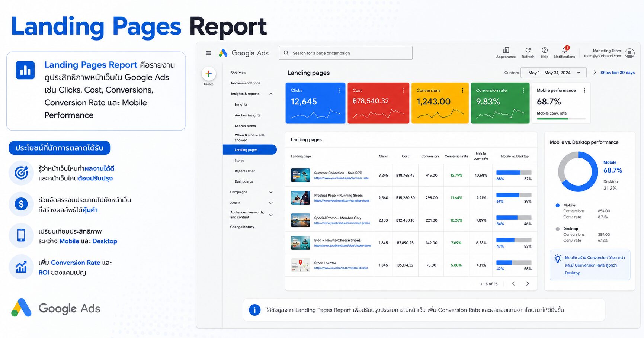Click the Mobile blue legend dot
Screen dimensions: 644x338
point(557,205)
